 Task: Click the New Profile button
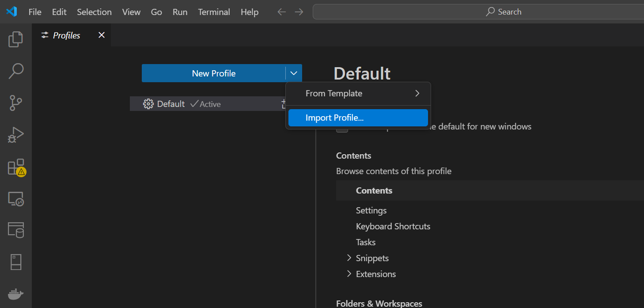[x=214, y=73]
